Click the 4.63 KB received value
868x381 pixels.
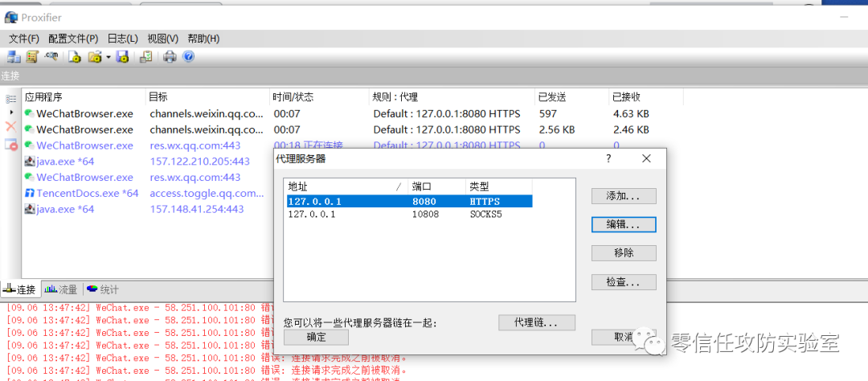click(x=631, y=114)
